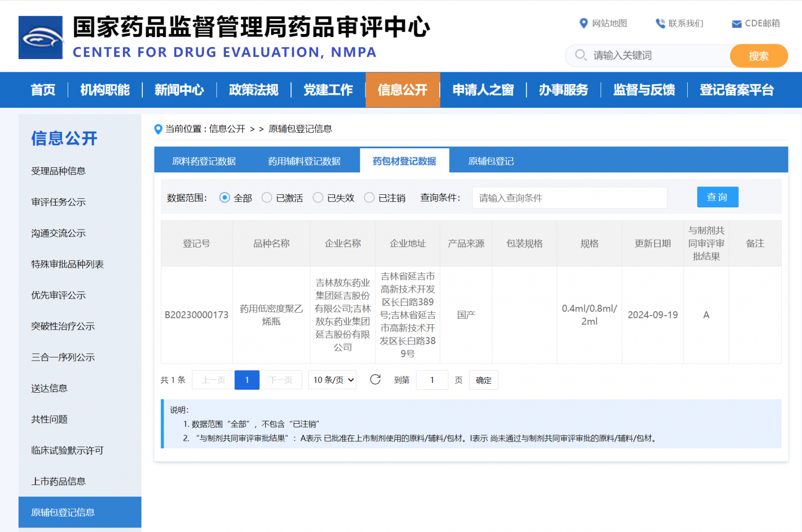Image resolution: width=802 pixels, height=532 pixels.
Task: Open the 监督与反馈 nav menu
Action: pos(644,90)
